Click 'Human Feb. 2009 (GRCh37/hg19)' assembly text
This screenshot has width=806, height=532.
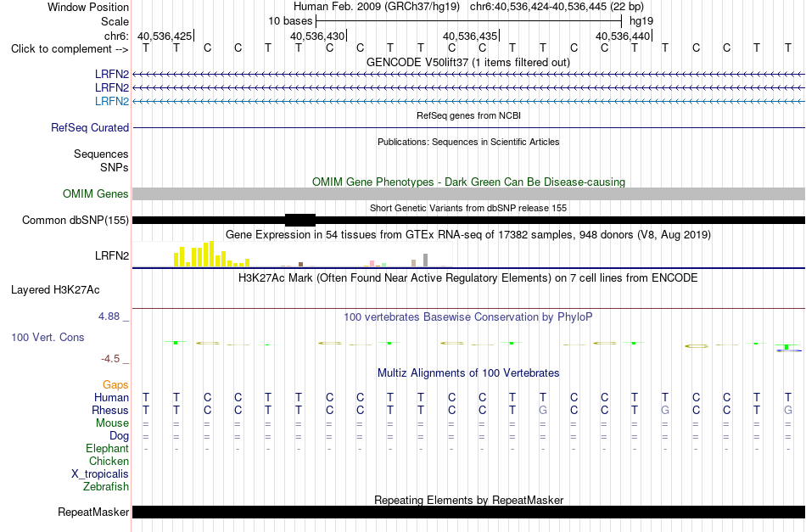coord(377,7)
